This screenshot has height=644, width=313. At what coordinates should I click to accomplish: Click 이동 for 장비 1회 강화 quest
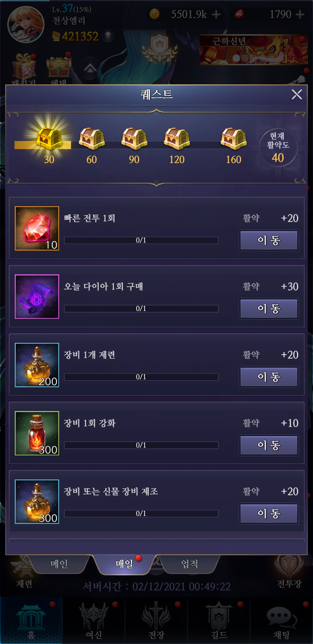[269, 445]
